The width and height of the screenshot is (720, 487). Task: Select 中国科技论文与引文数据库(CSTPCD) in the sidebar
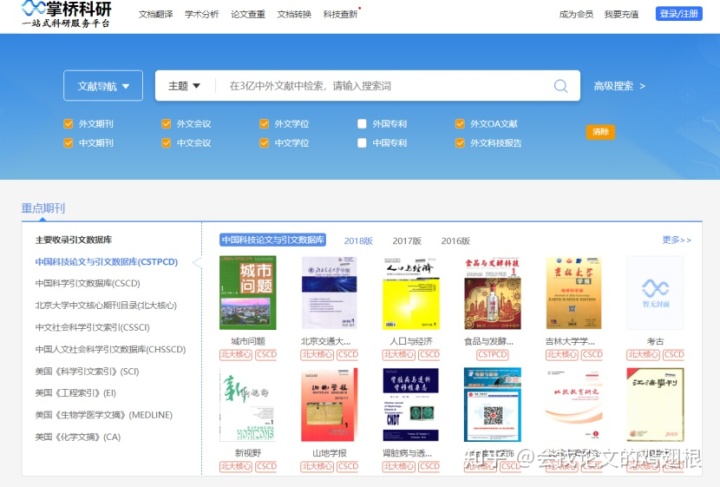point(107,262)
